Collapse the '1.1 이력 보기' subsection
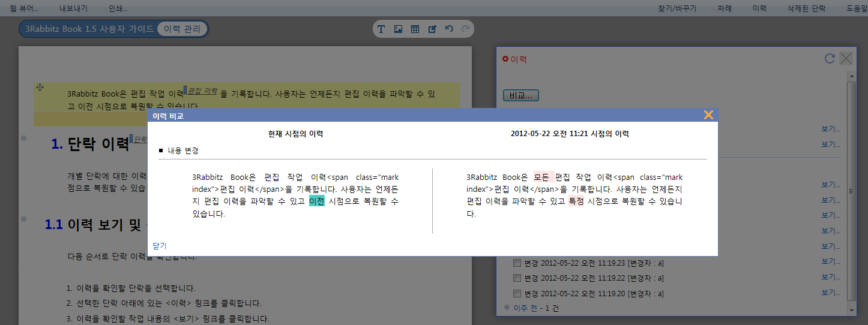 24,219
